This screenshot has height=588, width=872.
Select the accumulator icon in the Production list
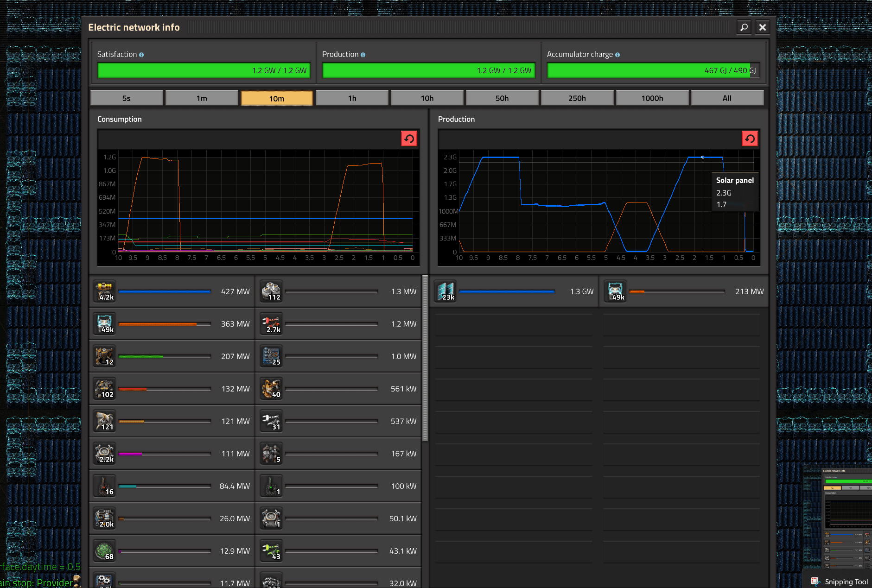click(616, 291)
